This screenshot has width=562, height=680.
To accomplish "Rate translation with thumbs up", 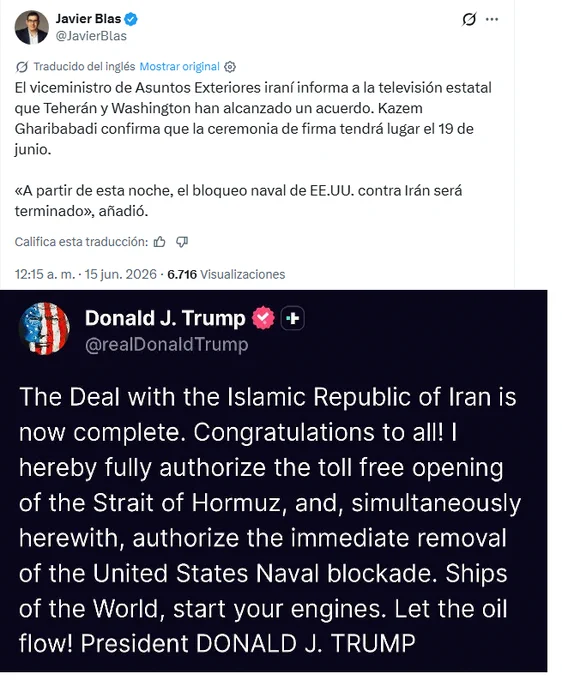I will (160, 242).
